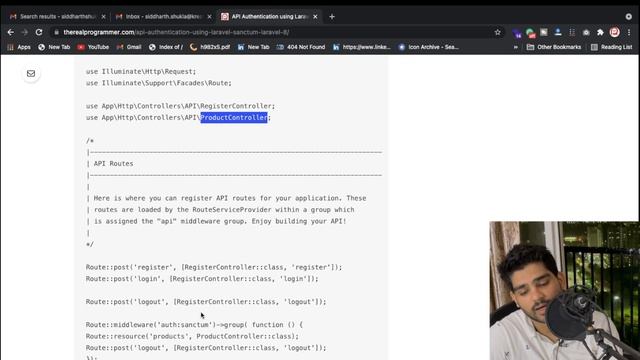Open the Icon Archive bookmark
Screen dimensions: 640x360
429,47
